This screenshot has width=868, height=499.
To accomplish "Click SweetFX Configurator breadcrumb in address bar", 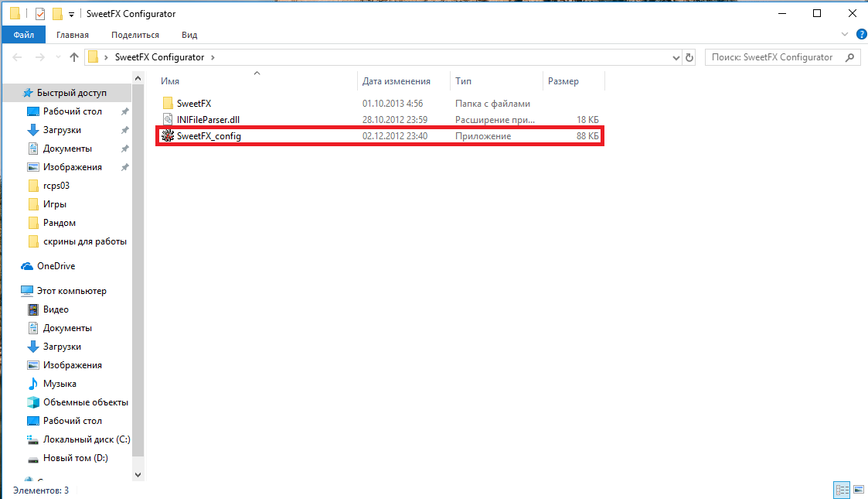I will 159,57.
